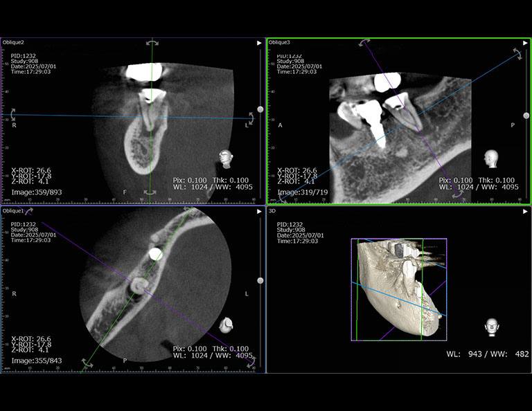Click the top rotation handle in Oblique2
Viewport: 532px width, 411px height.
click(152, 43)
